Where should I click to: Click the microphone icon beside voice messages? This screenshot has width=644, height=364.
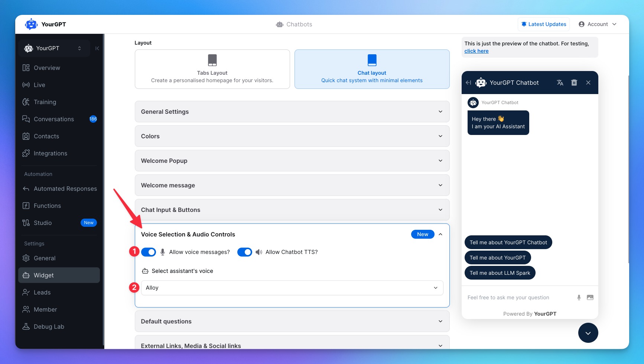coord(163,252)
